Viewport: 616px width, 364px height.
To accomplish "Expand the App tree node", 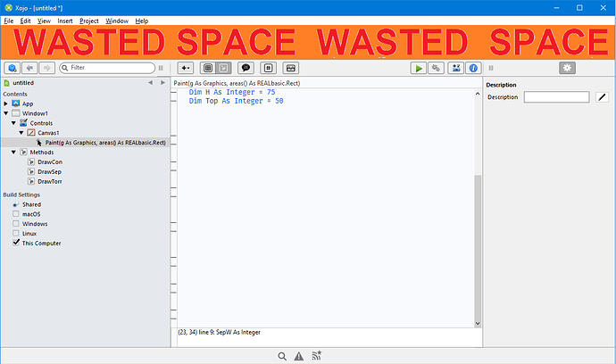I will [x=6, y=103].
